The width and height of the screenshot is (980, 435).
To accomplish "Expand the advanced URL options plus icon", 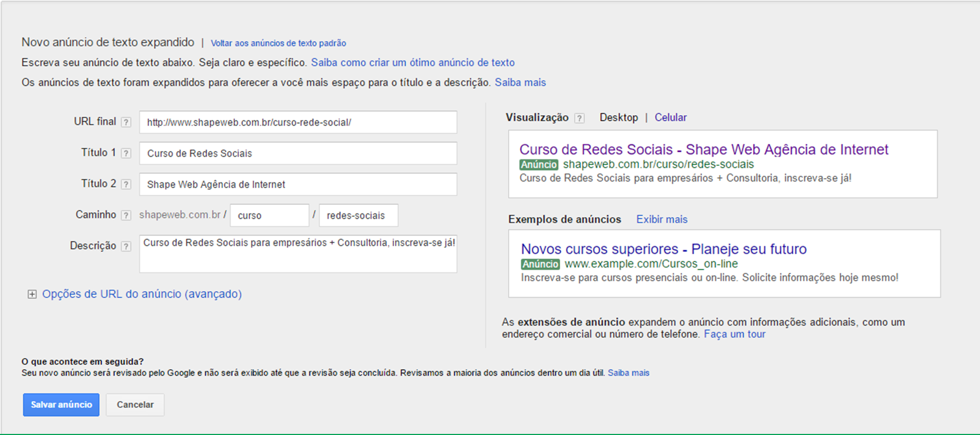I will point(32,294).
